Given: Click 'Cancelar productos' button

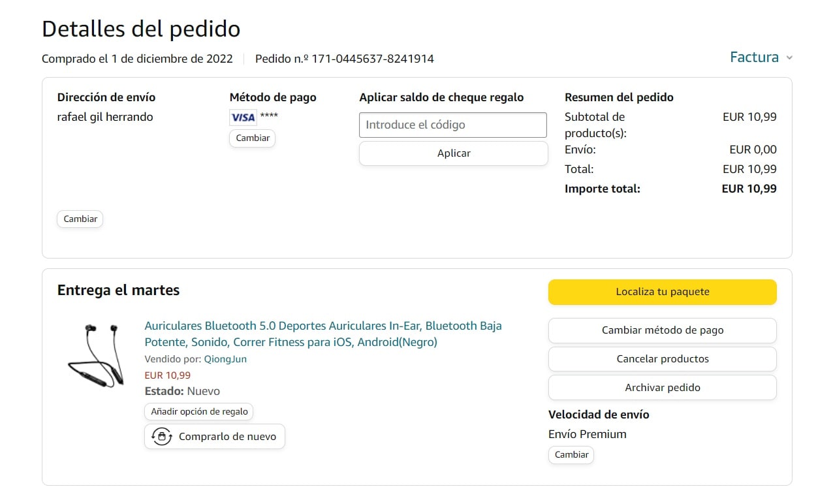Looking at the screenshot, I should 662,359.
